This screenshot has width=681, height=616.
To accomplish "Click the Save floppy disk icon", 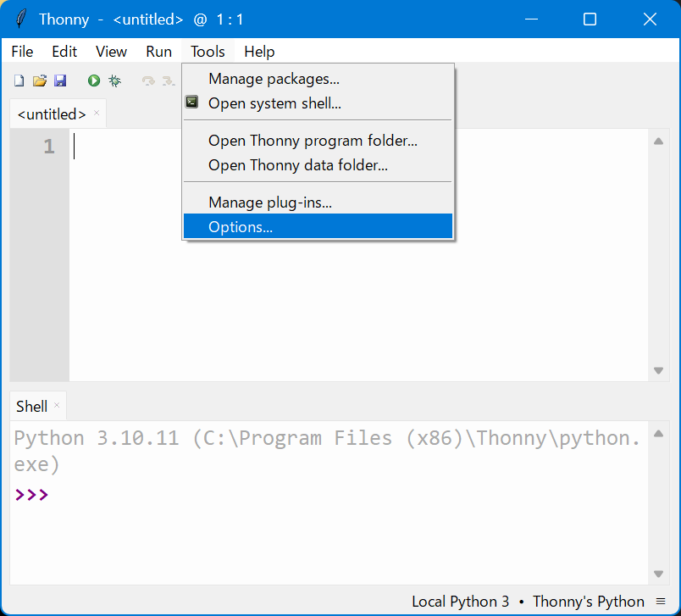I will coord(60,80).
